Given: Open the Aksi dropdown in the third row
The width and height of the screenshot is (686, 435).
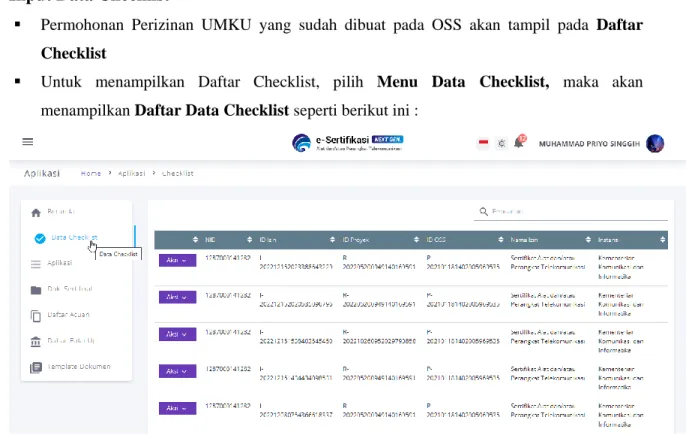Looking at the screenshot, I should pyautogui.click(x=177, y=334).
